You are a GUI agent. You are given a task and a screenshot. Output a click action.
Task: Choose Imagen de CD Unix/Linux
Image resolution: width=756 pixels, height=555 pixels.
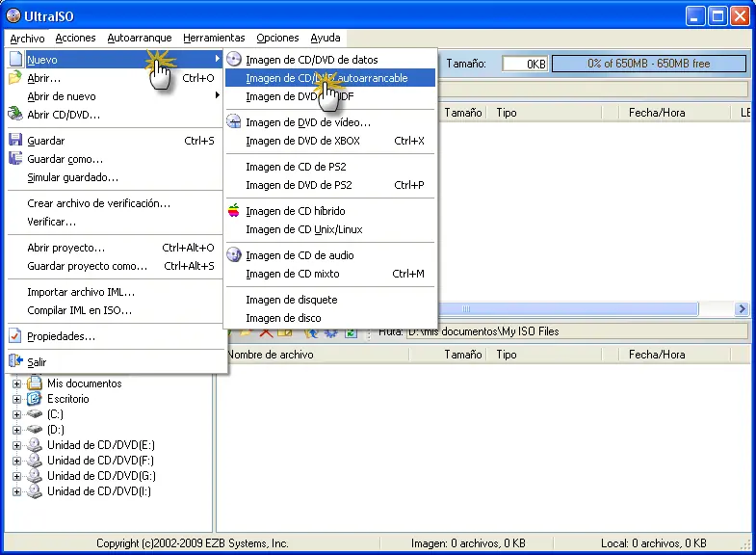(330, 229)
